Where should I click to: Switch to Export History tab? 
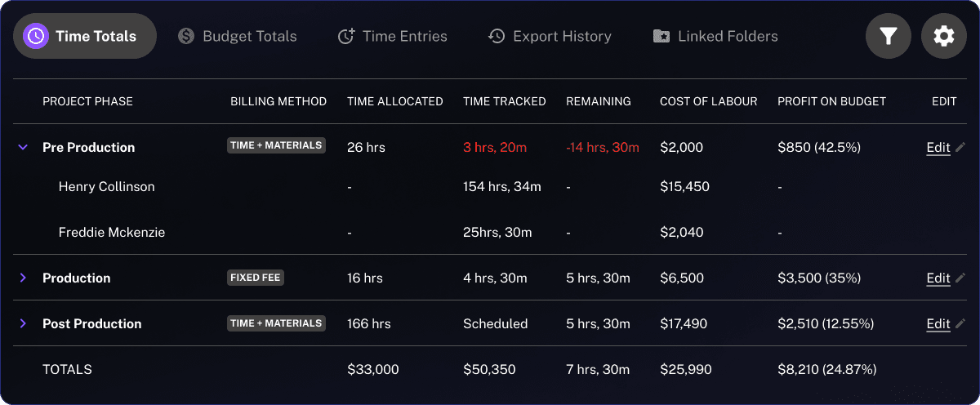point(550,36)
